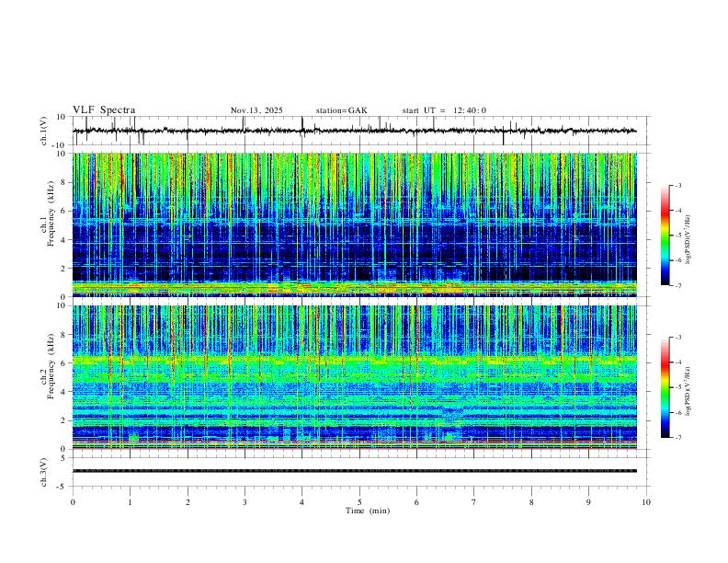This screenshot has width=728, height=563.
Task: Click time axis tick label '4'
Action: (x=302, y=502)
